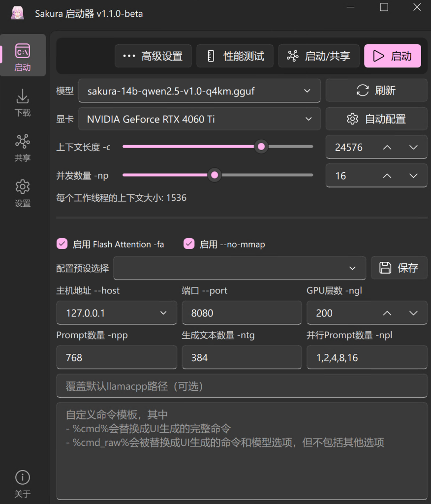The image size is (431, 504).
Task: Toggle the 启用 --no-mmap checkbox
Action: point(189,244)
